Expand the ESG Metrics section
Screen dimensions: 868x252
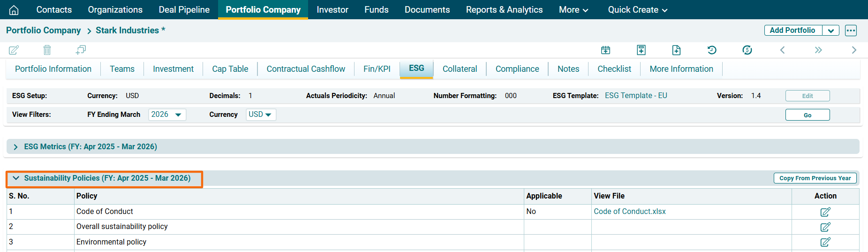16,147
